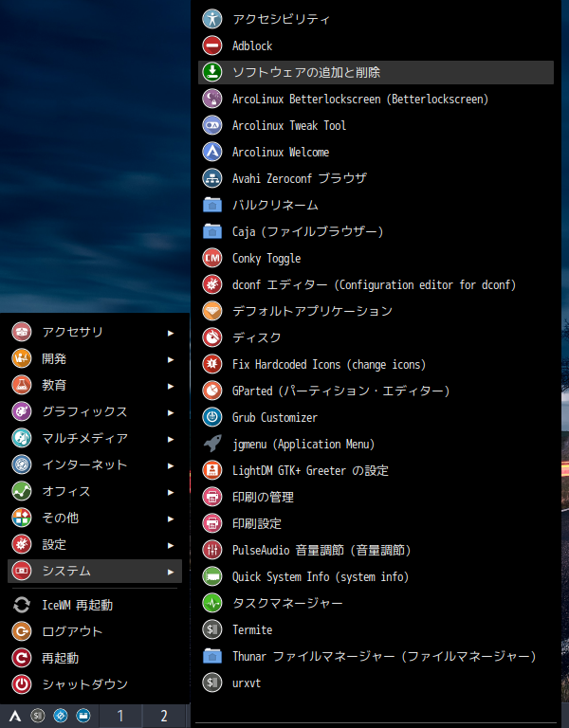This screenshot has width=569, height=728.
Task: Select the Grub Customizer text entry
Action: point(274,417)
